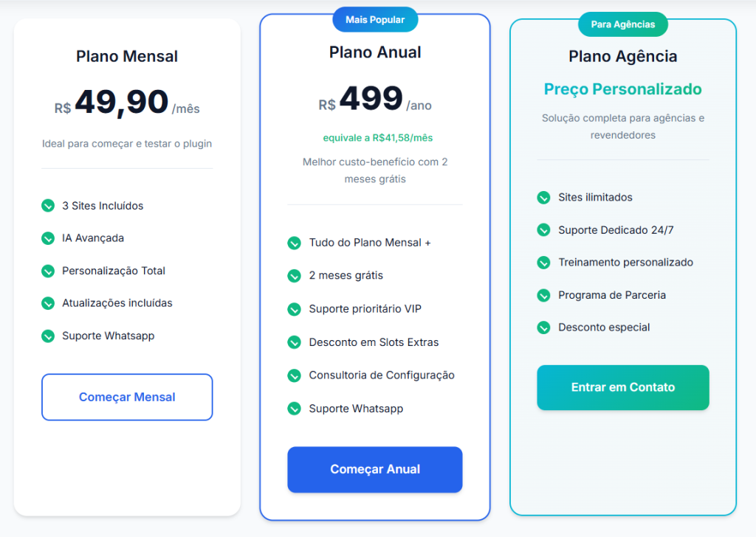The width and height of the screenshot is (756, 537).
Task: Click the check icon beside Suporte prioritário VIP
Action: pos(294,309)
